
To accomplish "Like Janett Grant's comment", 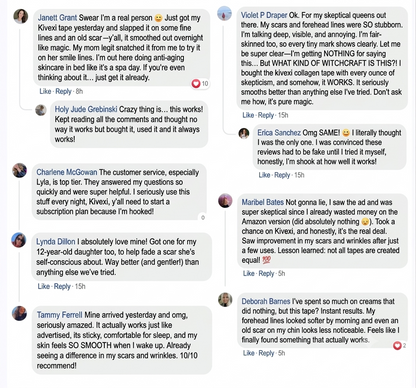I will pos(45,91).
